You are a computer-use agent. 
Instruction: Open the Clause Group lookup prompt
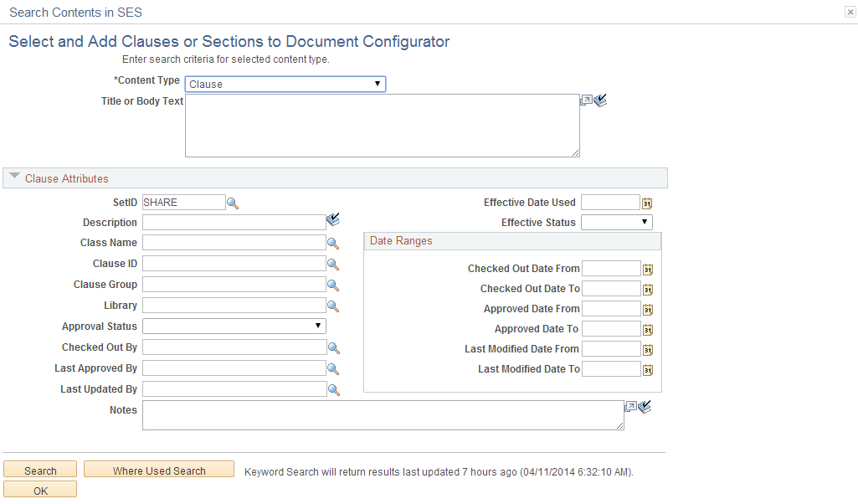(x=333, y=284)
